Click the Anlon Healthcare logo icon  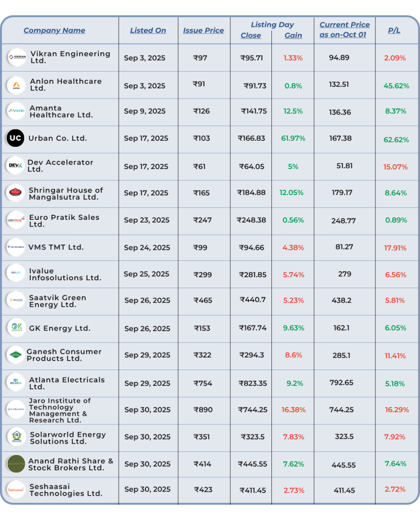(16, 85)
